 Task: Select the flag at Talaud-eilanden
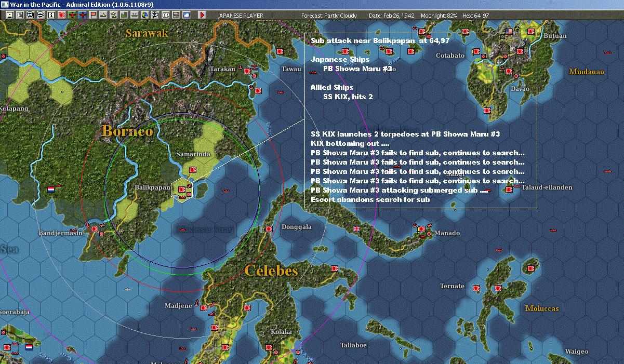point(509,190)
